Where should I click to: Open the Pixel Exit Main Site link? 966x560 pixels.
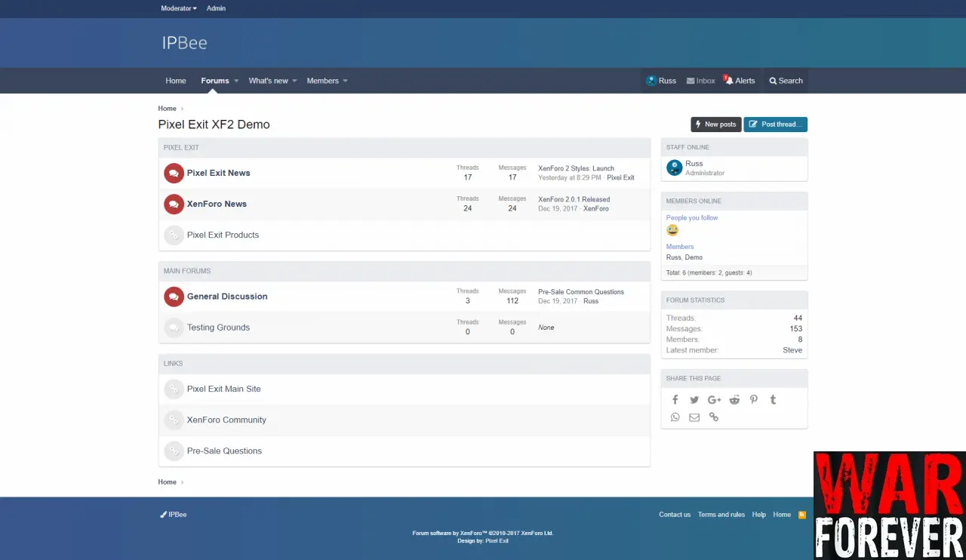click(224, 389)
